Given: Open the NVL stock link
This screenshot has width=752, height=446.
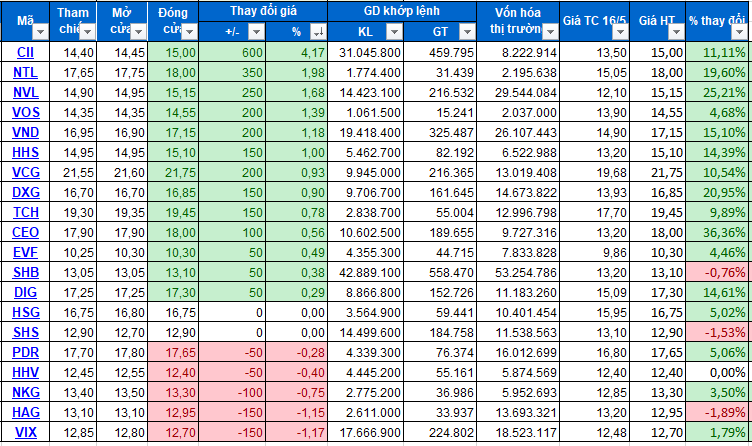Looking at the screenshot, I should click(25, 92).
